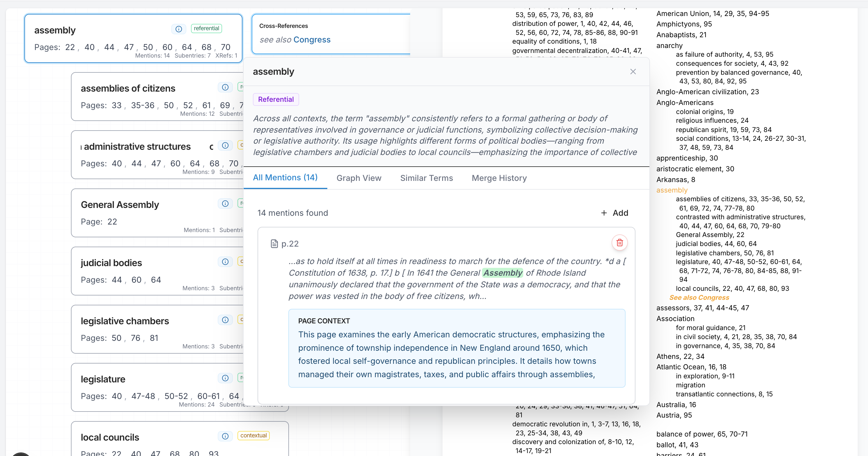Delete the p.22 mention with trash icon
The height and width of the screenshot is (456, 868).
coord(619,243)
